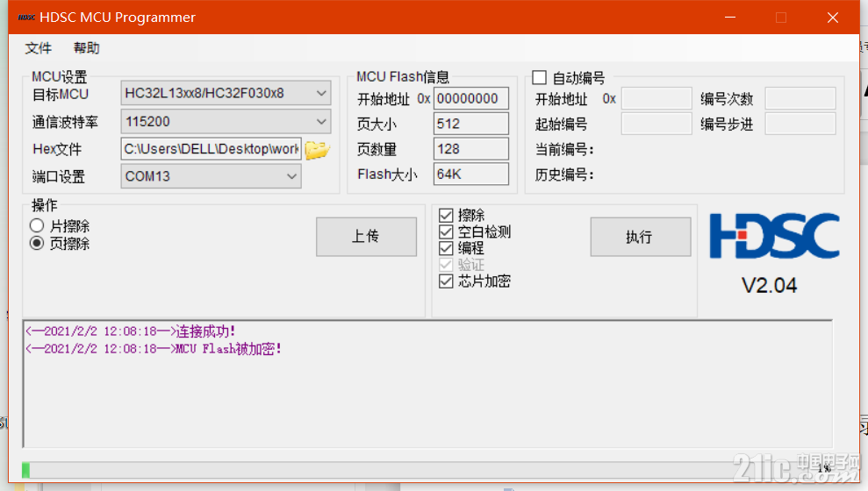Click the V2.04 version label

tap(769, 285)
